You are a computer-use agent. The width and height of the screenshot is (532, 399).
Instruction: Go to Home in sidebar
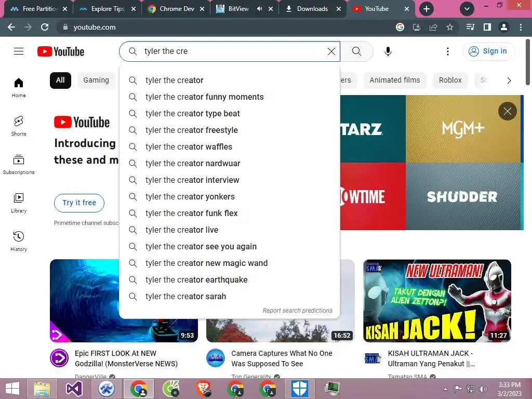(19, 87)
